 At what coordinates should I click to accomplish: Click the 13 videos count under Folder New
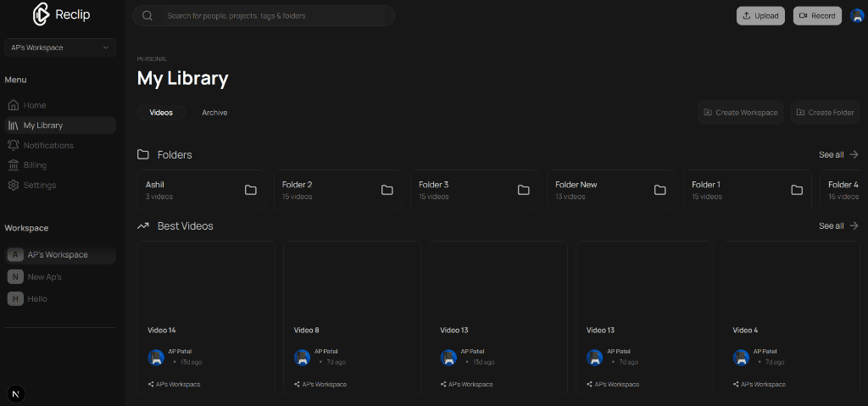point(570,197)
